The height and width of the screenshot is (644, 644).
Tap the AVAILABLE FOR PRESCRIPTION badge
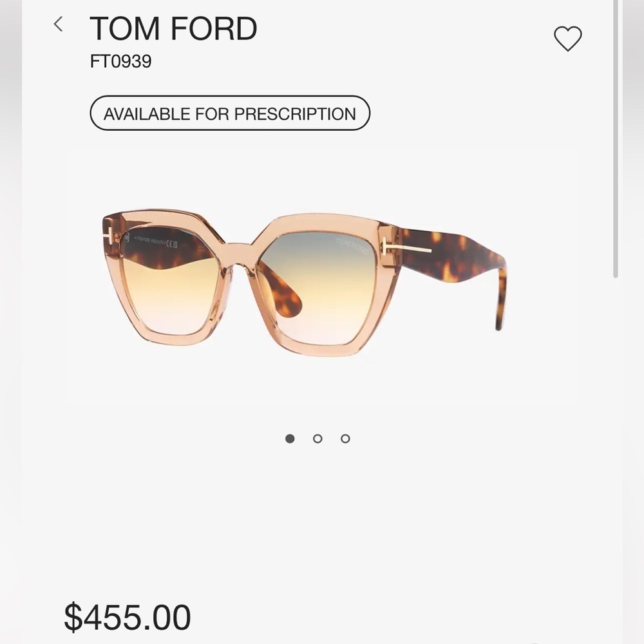[x=231, y=113]
